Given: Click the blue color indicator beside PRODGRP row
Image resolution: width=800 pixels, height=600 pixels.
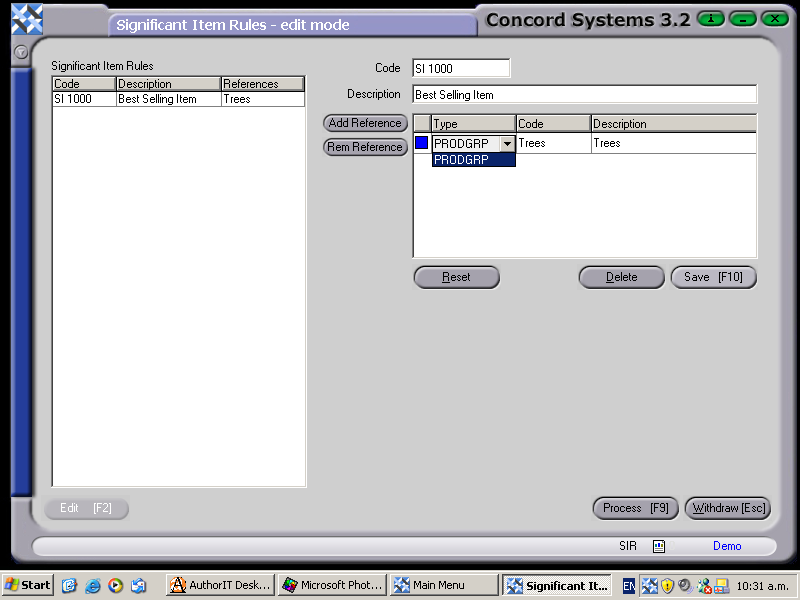Looking at the screenshot, I should tap(422, 143).
